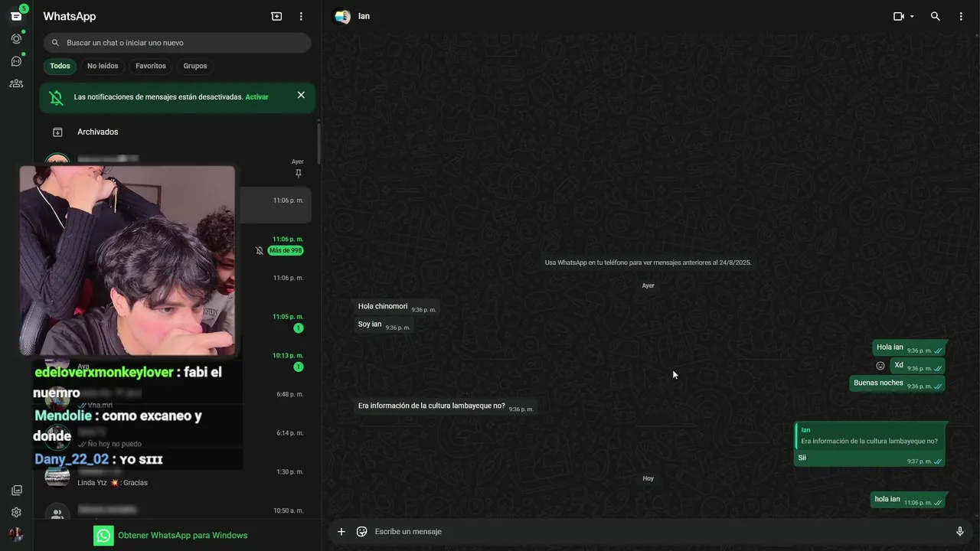Open Ian's profile picture in header

(x=342, y=16)
